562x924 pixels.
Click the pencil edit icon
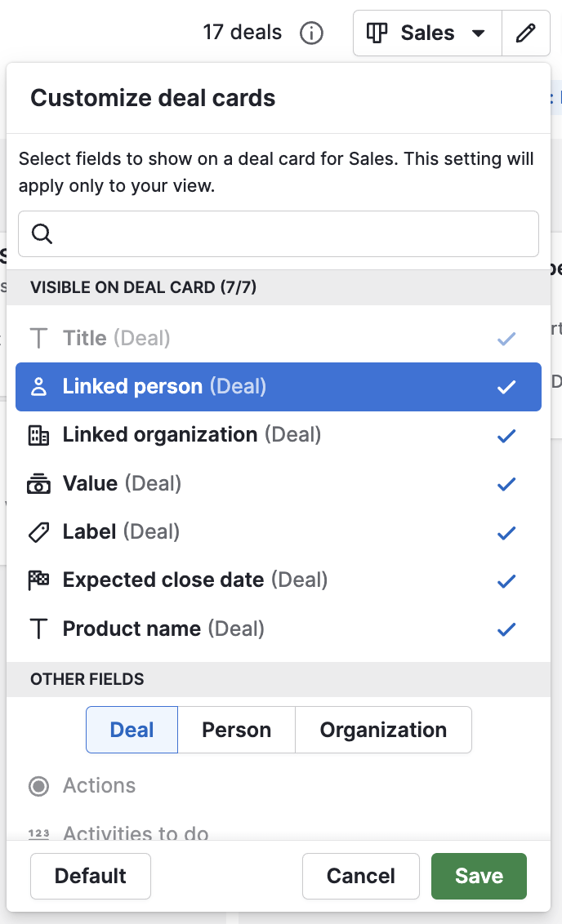[526, 33]
